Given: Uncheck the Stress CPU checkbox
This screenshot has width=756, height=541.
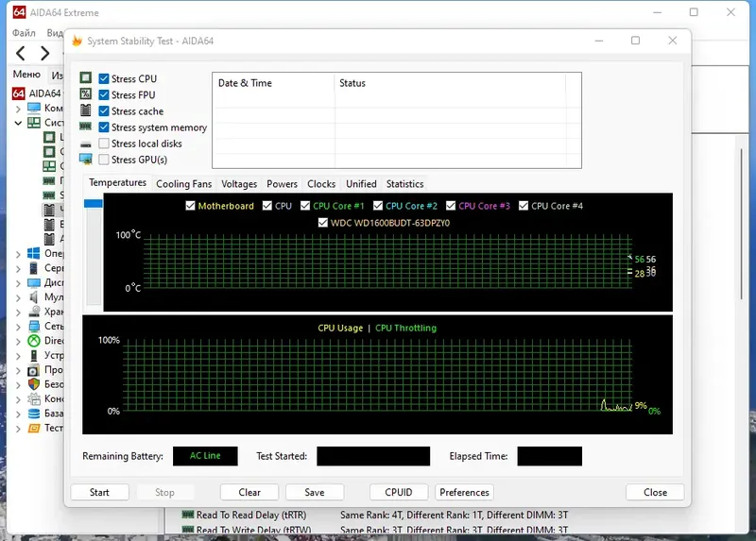Looking at the screenshot, I should [x=104, y=78].
